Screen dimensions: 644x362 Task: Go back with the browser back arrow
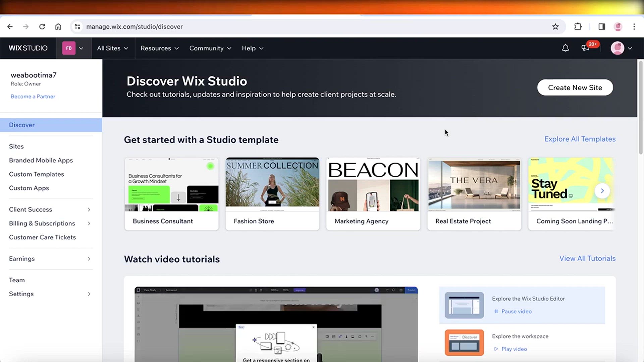pos(10,26)
